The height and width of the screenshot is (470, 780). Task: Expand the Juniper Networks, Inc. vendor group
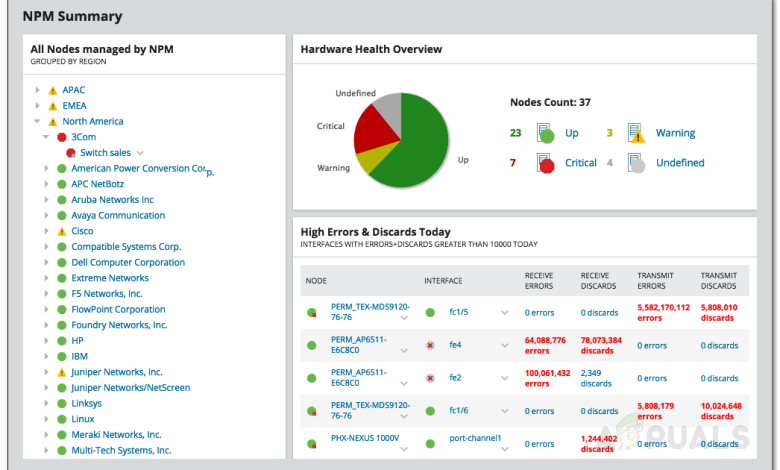point(46,372)
